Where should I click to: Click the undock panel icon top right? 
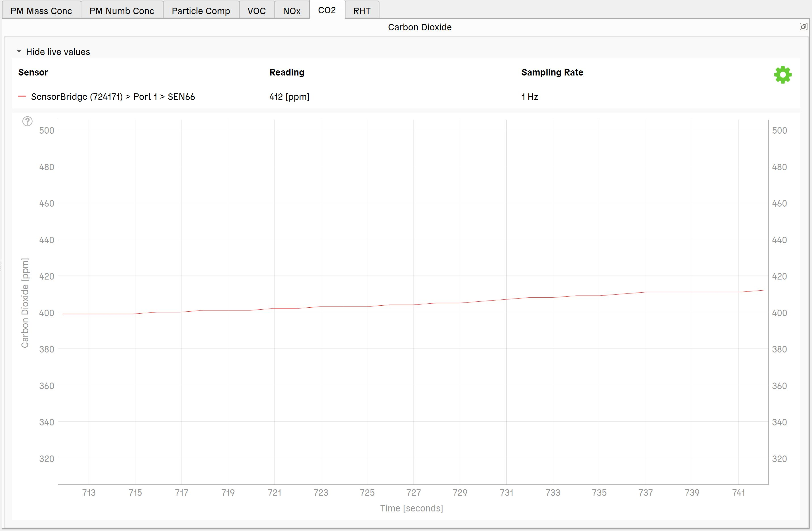click(x=803, y=27)
